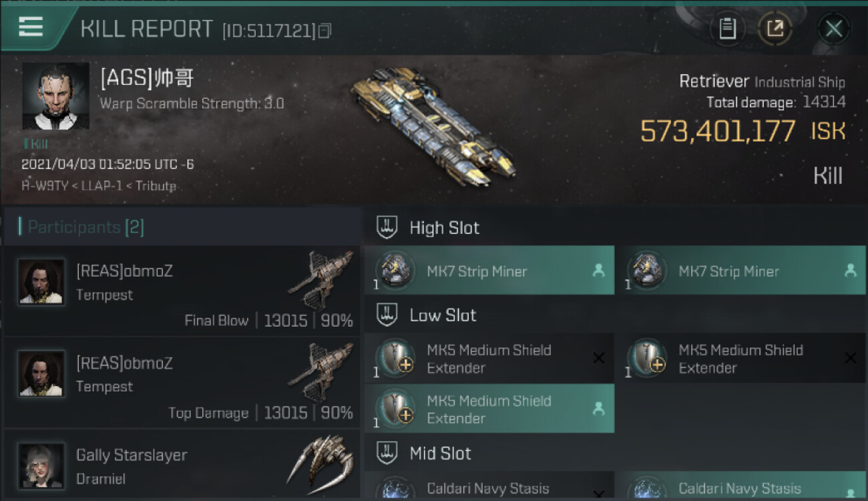
Task: Open Gally Starslayer's character portrait
Action: tap(41, 466)
